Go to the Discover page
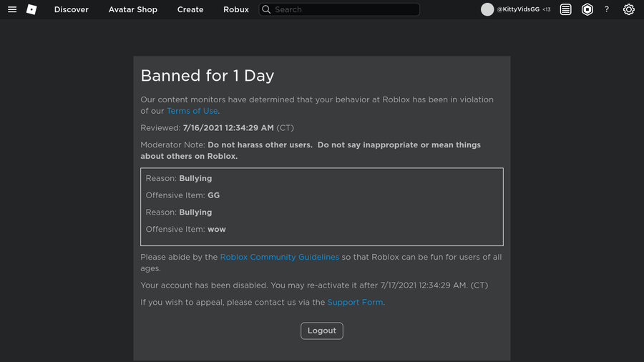The image size is (644, 362). [x=72, y=9]
